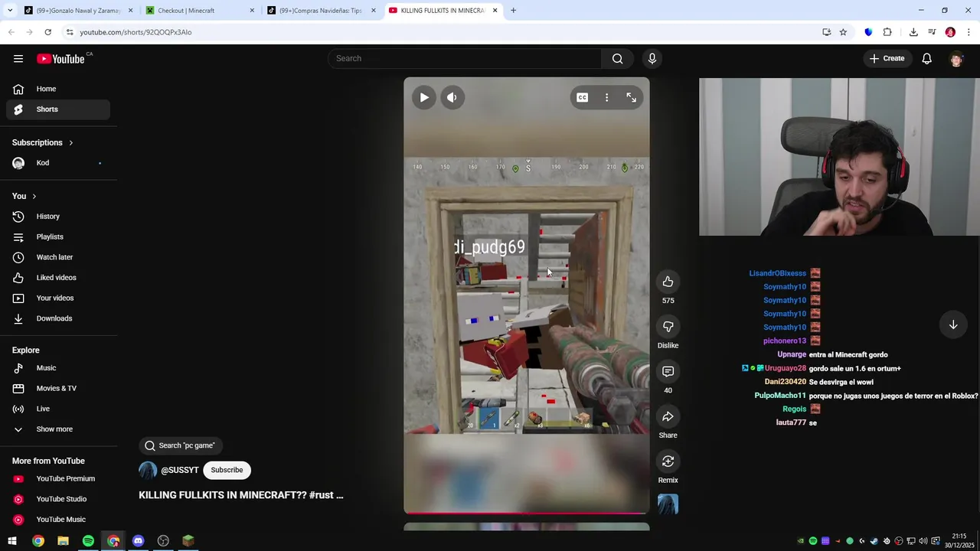The width and height of the screenshot is (980, 551).
Task: Share this Short
Action: tap(668, 416)
